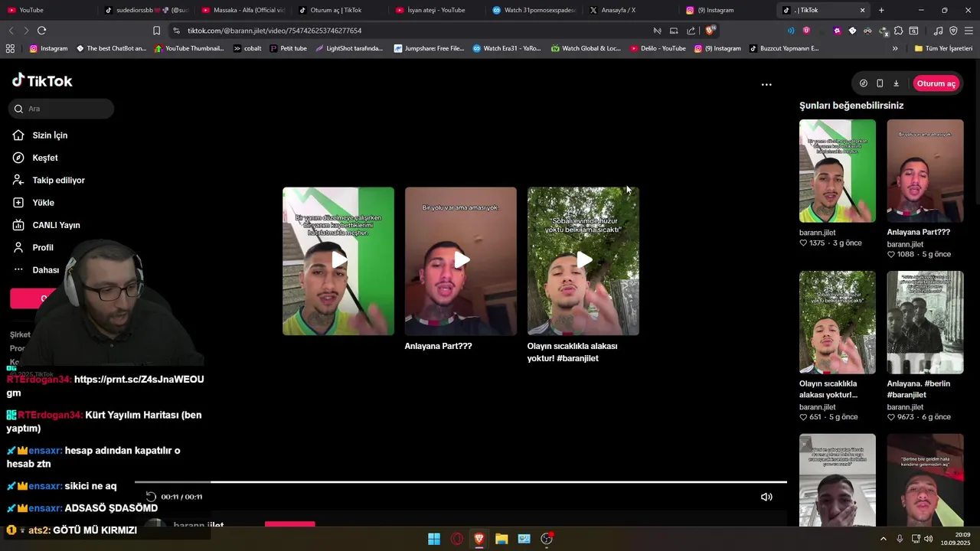This screenshot has width=980, height=551.
Task: Expand the Daha sidebar menu
Action: [36, 270]
